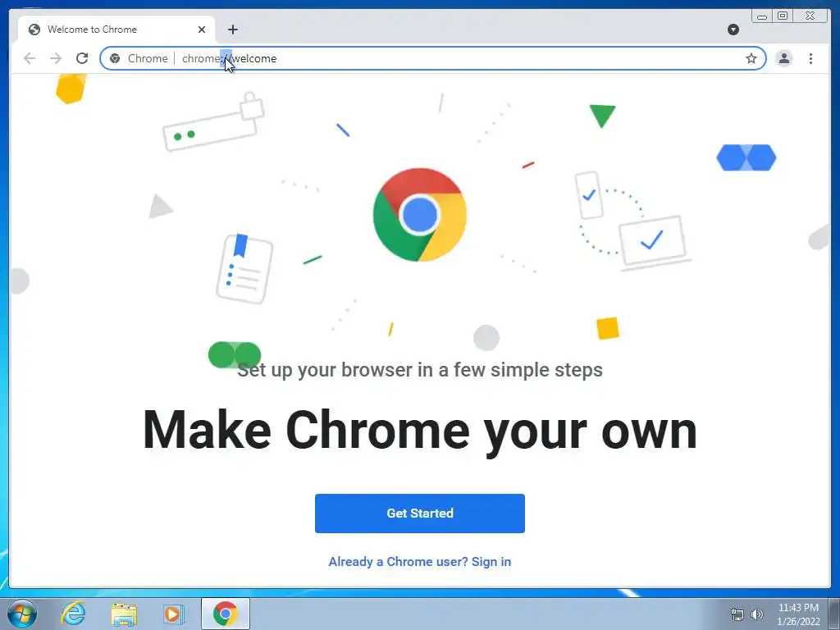Reload the current page
Image resolution: width=840 pixels, height=630 pixels.
82,58
